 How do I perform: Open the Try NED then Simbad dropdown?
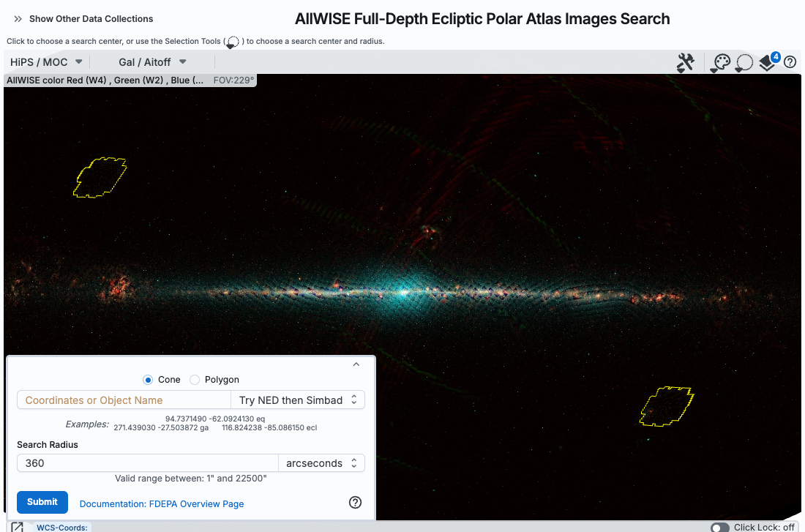pos(297,400)
